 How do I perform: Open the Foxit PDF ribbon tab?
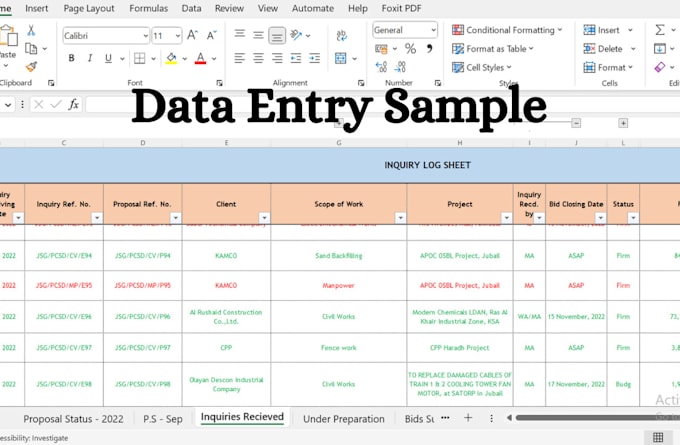coord(401,8)
